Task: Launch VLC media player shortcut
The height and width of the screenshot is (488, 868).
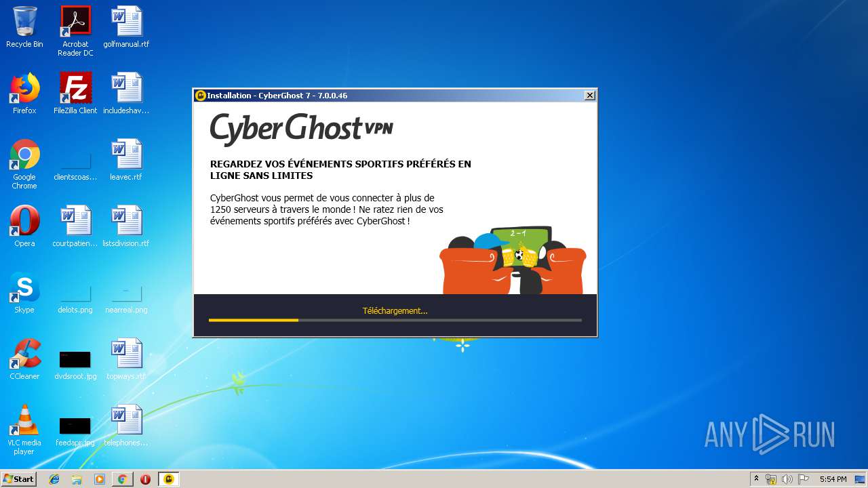Action: tap(24, 430)
